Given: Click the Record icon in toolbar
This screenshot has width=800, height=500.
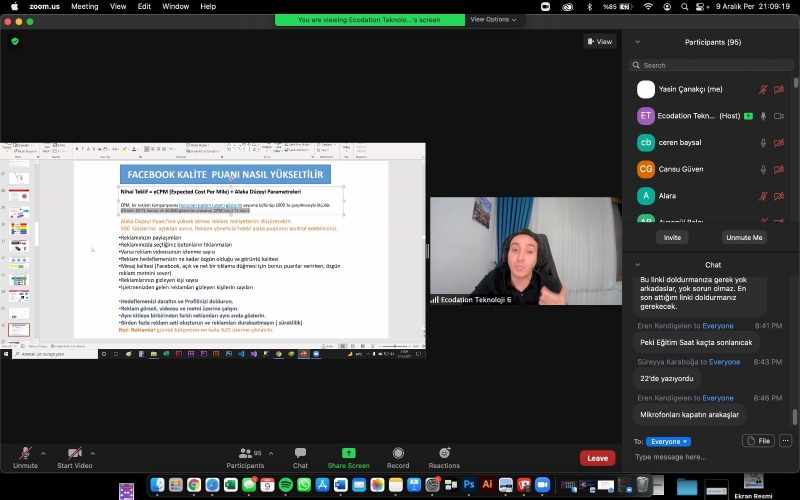Looking at the screenshot, I should click(398, 453).
